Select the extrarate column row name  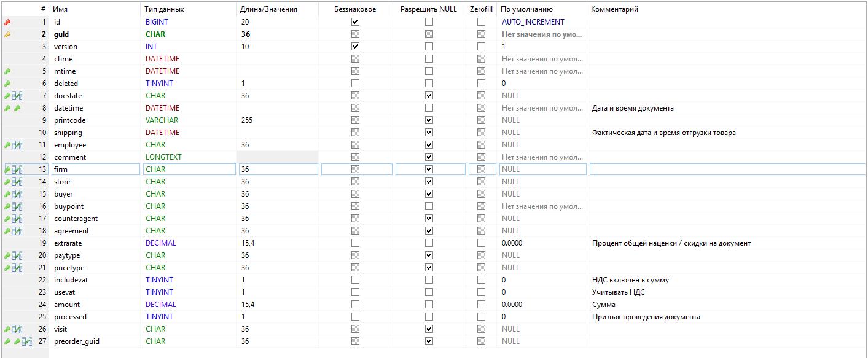point(68,243)
